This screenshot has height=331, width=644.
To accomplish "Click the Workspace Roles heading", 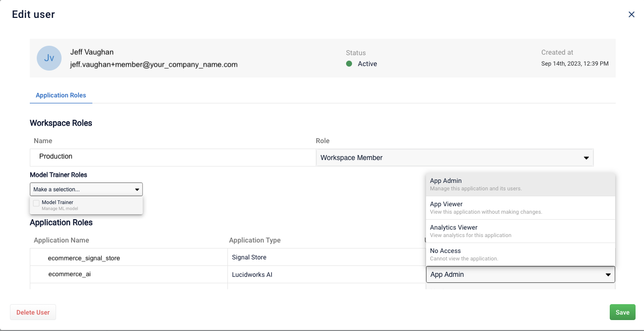I will coord(61,123).
